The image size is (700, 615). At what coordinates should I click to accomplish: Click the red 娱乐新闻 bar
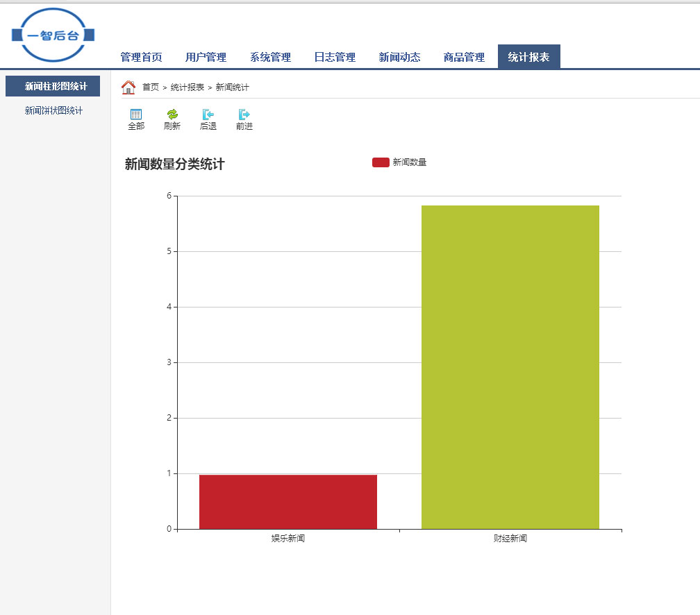288,502
